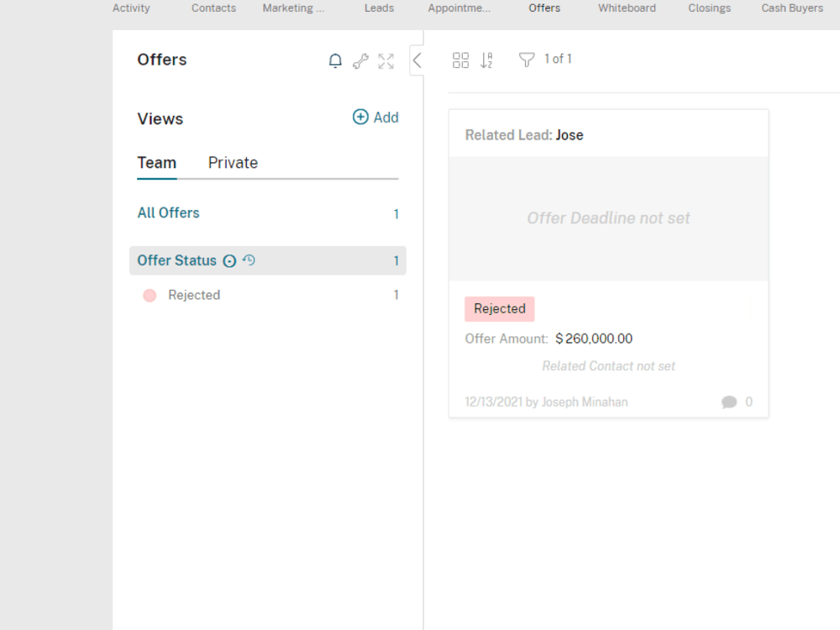Click the 1 of 1 record count
This screenshot has height=630, width=840.
pyautogui.click(x=559, y=59)
